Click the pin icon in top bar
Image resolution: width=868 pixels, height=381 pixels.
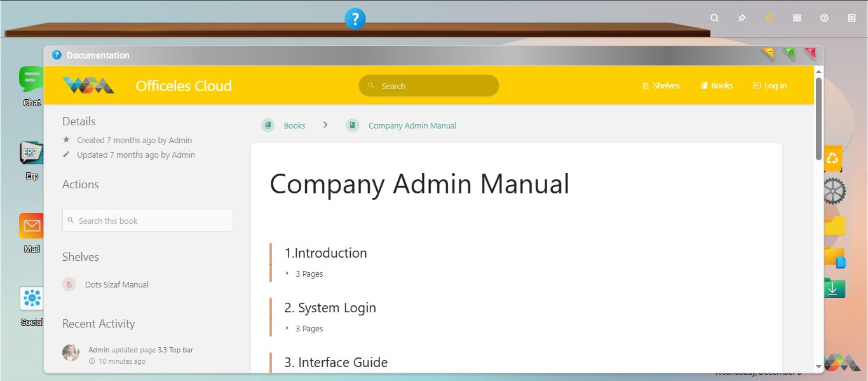coord(742,18)
